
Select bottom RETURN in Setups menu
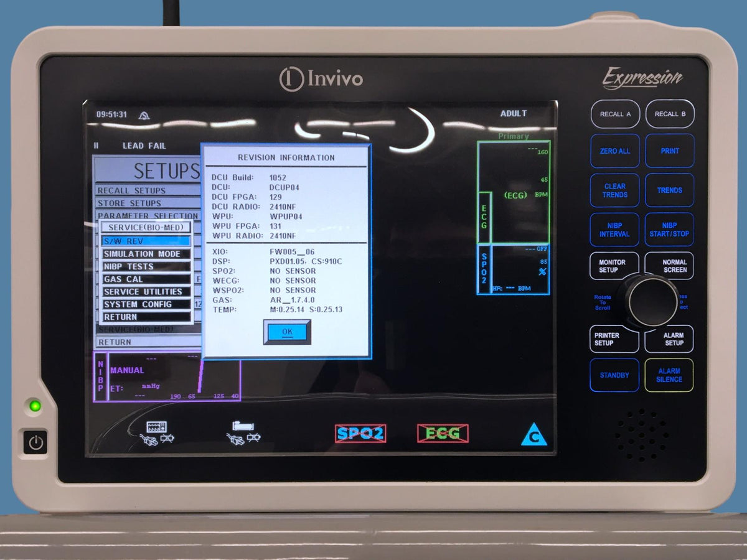coord(148,342)
